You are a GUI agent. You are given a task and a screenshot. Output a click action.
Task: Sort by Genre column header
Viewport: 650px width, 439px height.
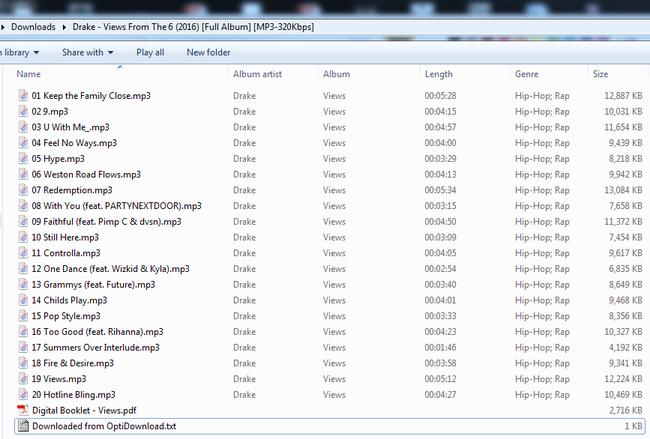pos(526,74)
